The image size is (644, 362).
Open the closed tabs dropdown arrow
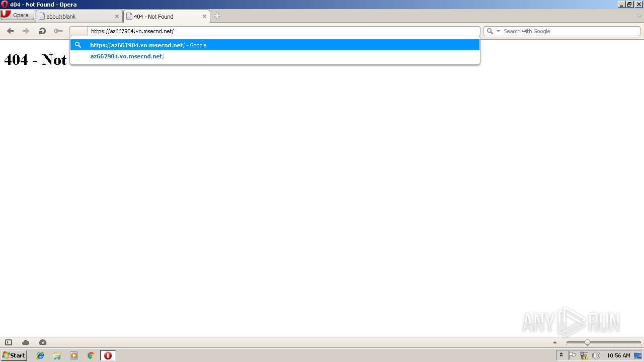(x=639, y=16)
